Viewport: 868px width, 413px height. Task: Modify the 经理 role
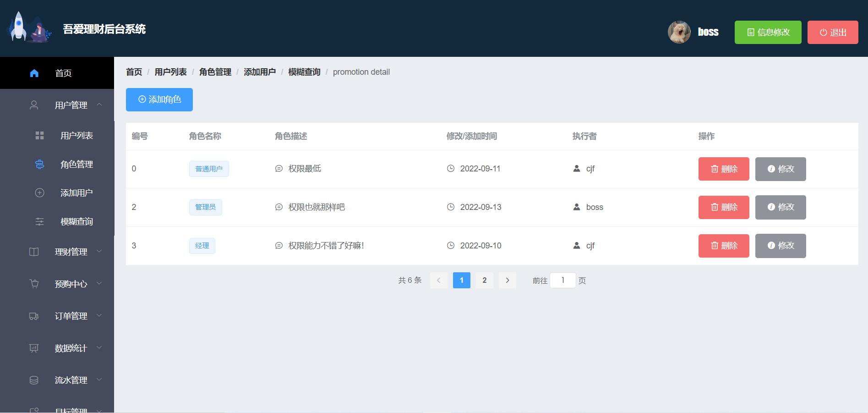(x=781, y=246)
